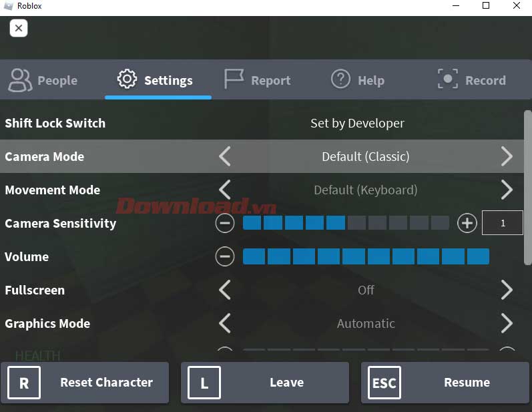Click the Record camera icon
The width and height of the screenshot is (532, 412).
[x=447, y=79]
